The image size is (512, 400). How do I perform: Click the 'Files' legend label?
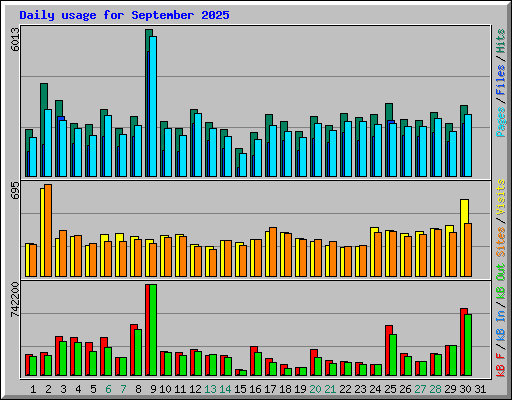click(x=501, y=80)
